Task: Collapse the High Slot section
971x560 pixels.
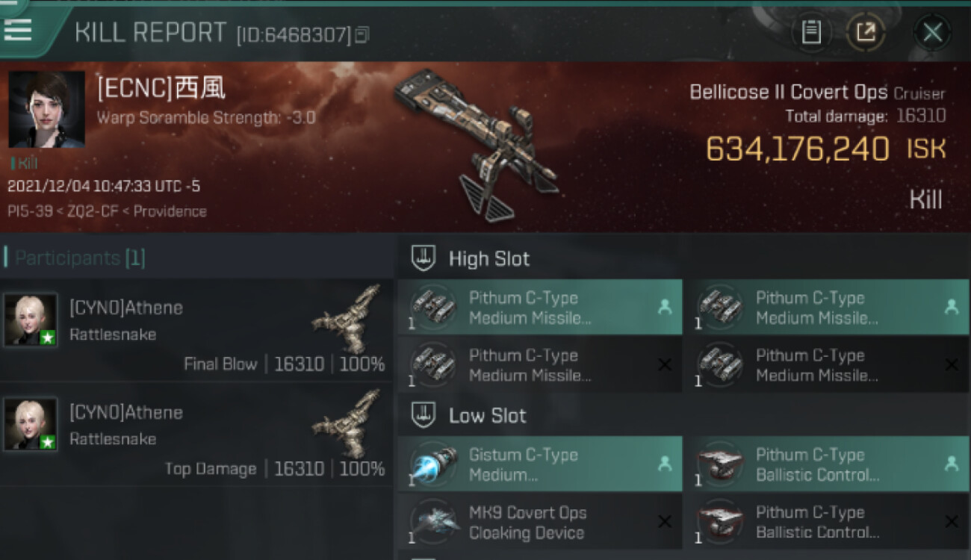Action: coord(424,258)
